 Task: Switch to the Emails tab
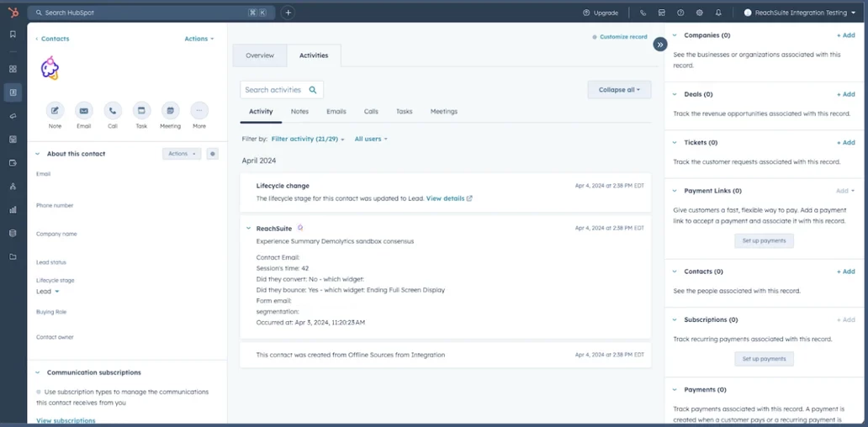[x=336, y=111]
